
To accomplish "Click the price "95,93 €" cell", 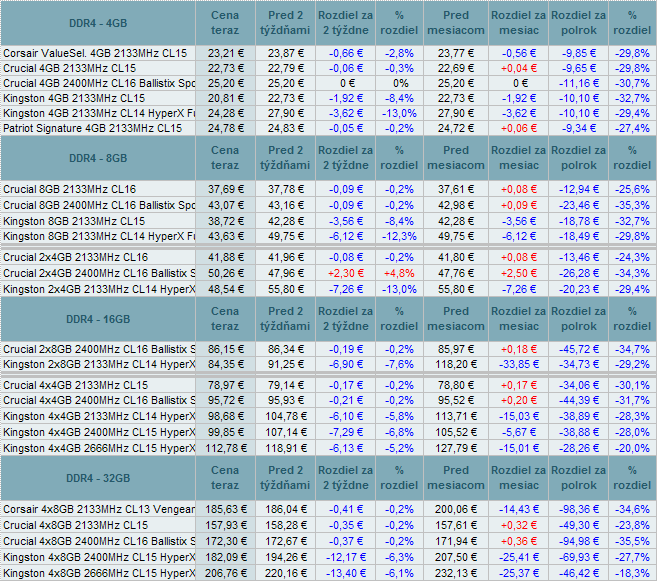I will point(286,400).
